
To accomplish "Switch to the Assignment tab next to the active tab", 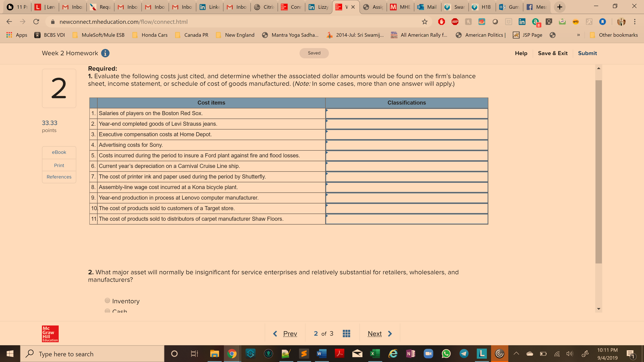I will point(373,7).
